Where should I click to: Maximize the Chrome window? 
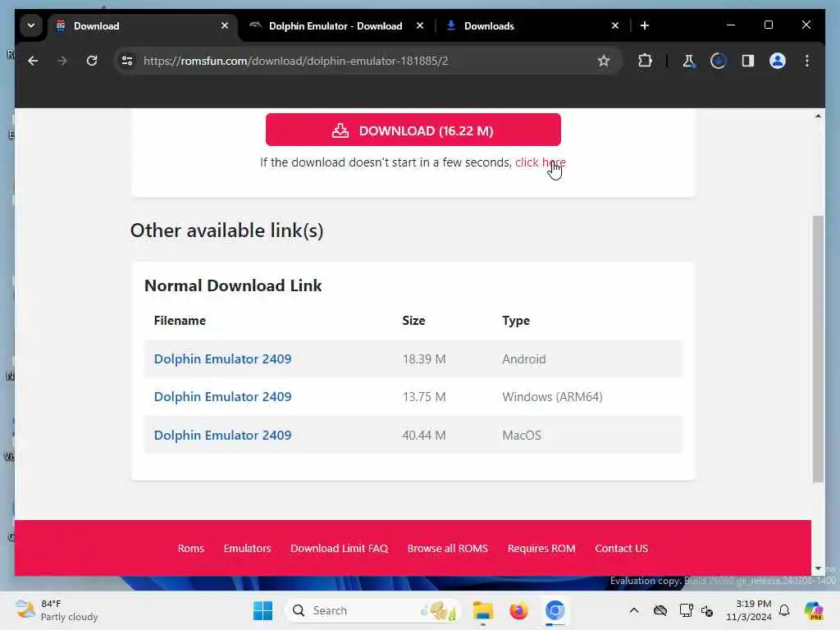pyautogui.click(x=768, y=25)
